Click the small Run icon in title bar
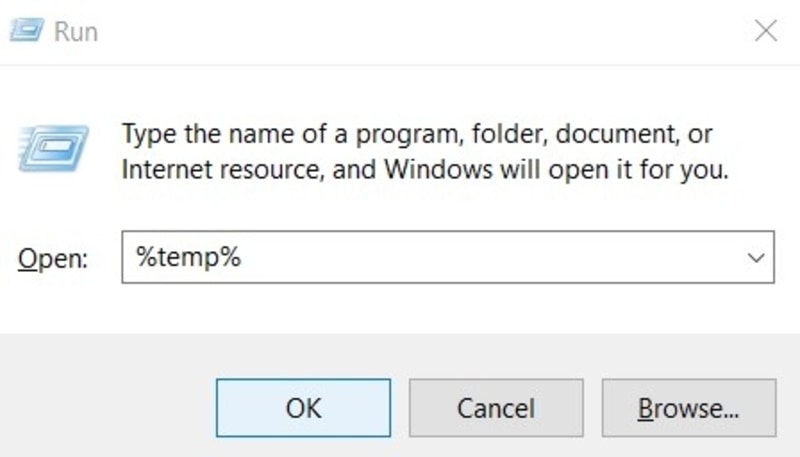800x457 pixels. (27, 30)
